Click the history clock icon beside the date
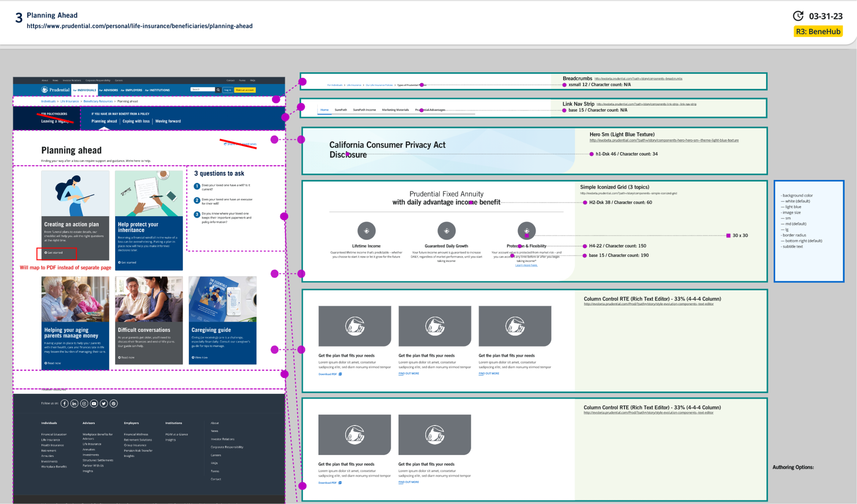 pos(798,16)
